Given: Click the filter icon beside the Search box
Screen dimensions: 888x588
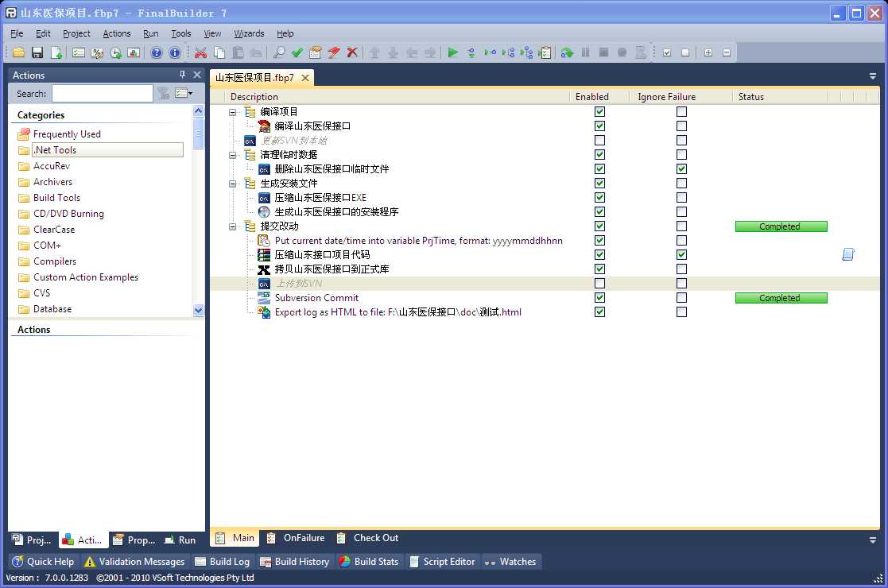Looking at the screenshot, I should point(164,94).
